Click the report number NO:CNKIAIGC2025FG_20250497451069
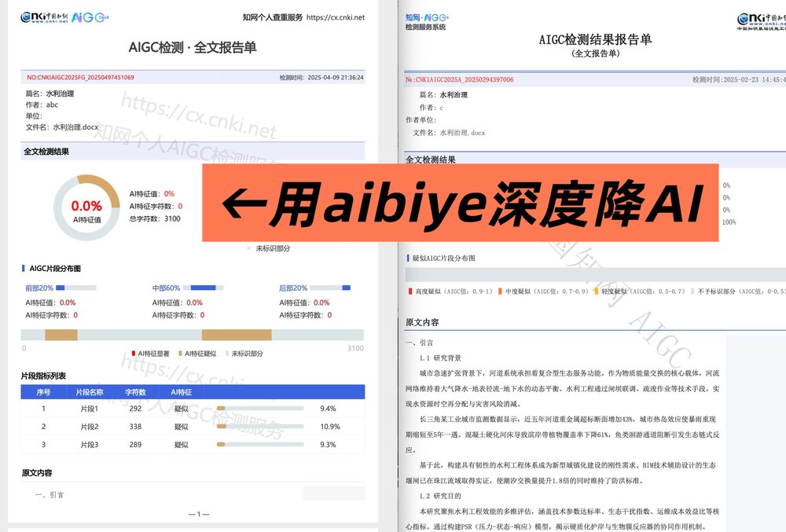Viewport: 786px width, 532px height. click(x=80, y=77)
